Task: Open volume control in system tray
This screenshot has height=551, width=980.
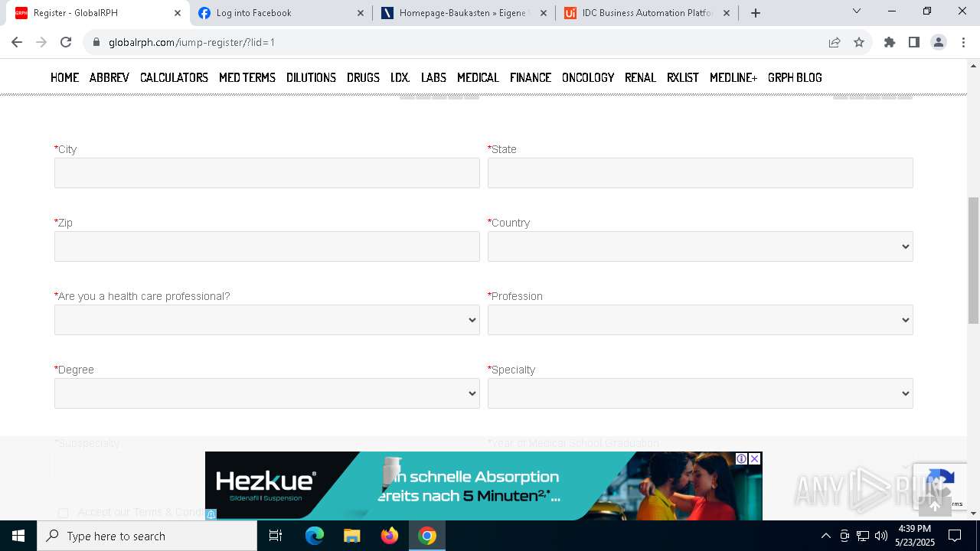Action: click(881, 536)
